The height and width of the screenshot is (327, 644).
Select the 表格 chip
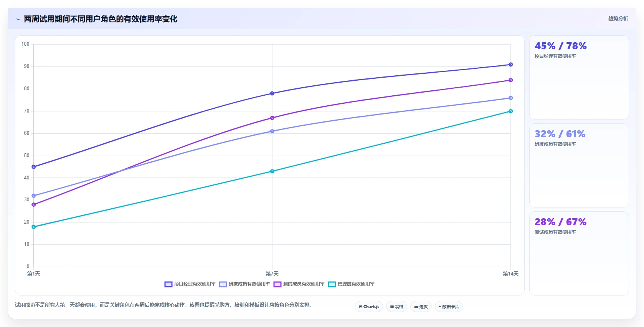397,307
